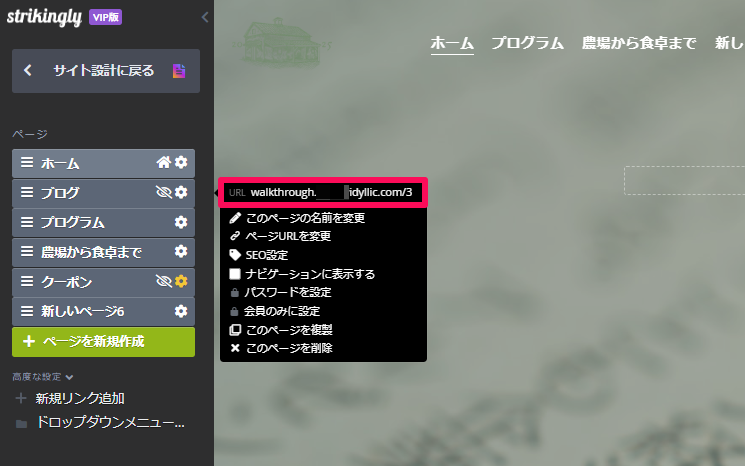745x466 pixels.
Task: Click the page URL field walkthrough...idyllic.com/3
Action: point(323,192)
